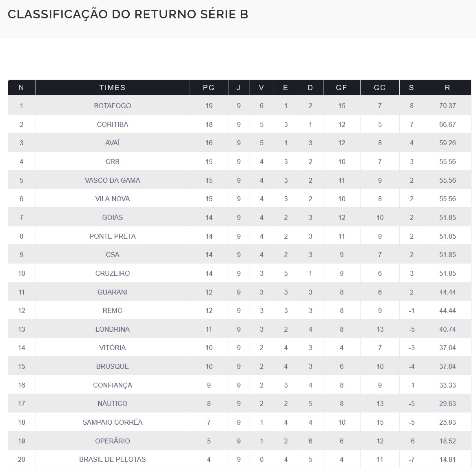Sort by the PG column header
Image resolution: width=476 pixels, height=472 pixels.
208,88
